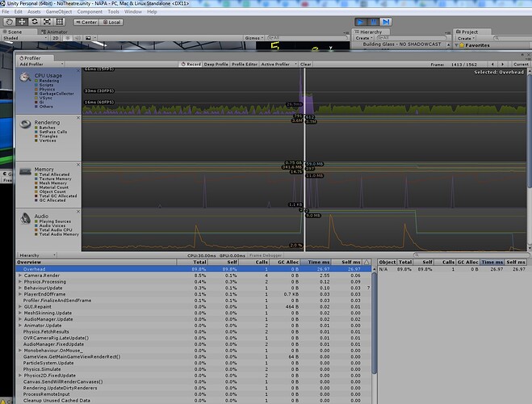
Task: Open Project panel Create dropdown
Action: (466, 38)
